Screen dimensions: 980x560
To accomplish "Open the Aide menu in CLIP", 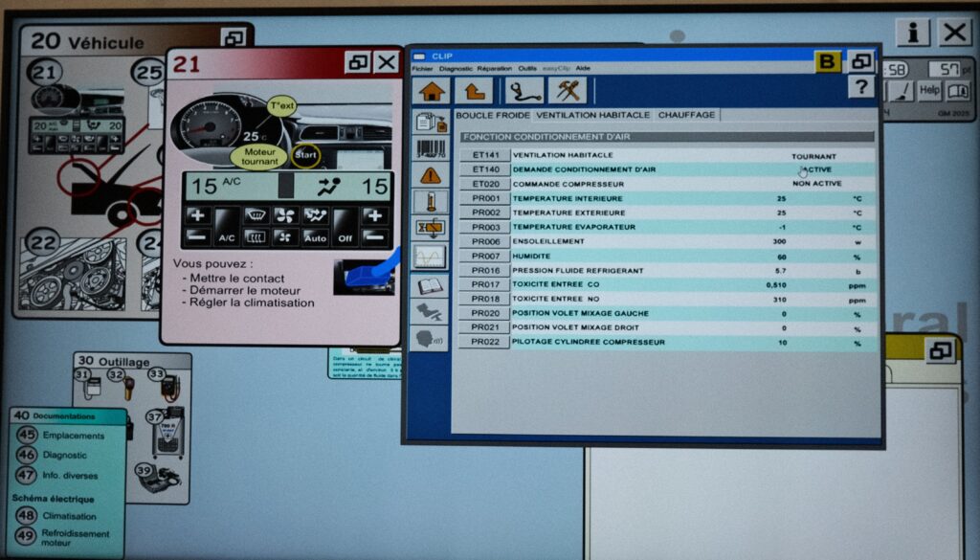I will (x=583, y=68).
